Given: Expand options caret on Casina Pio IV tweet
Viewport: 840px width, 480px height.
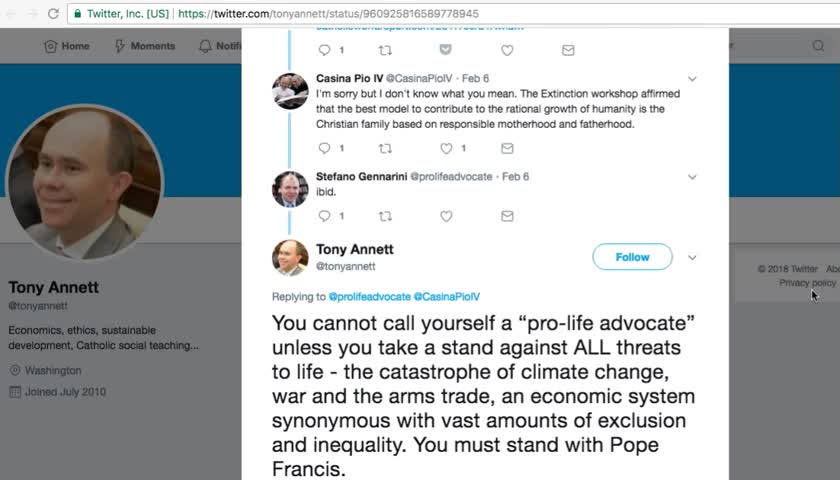Looking at the screenshot, I should click(x=692, y=78).
